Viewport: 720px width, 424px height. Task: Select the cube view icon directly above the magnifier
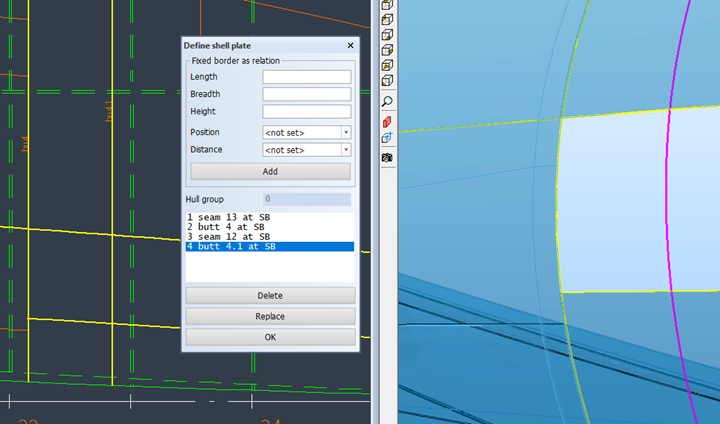coord(387,81)
